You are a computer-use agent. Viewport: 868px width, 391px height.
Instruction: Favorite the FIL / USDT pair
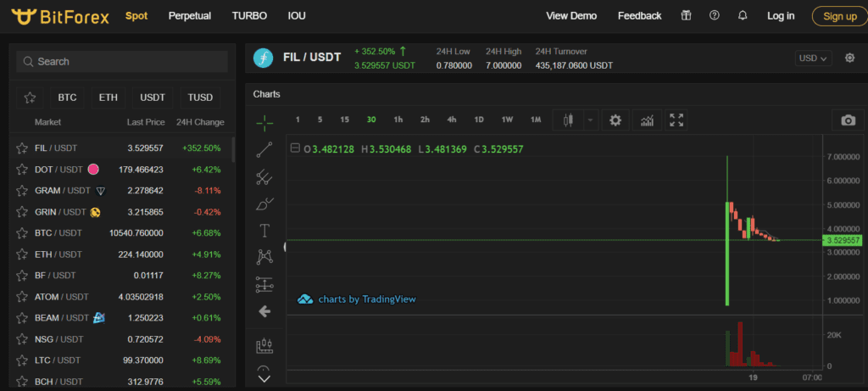[x=22, y=148]
